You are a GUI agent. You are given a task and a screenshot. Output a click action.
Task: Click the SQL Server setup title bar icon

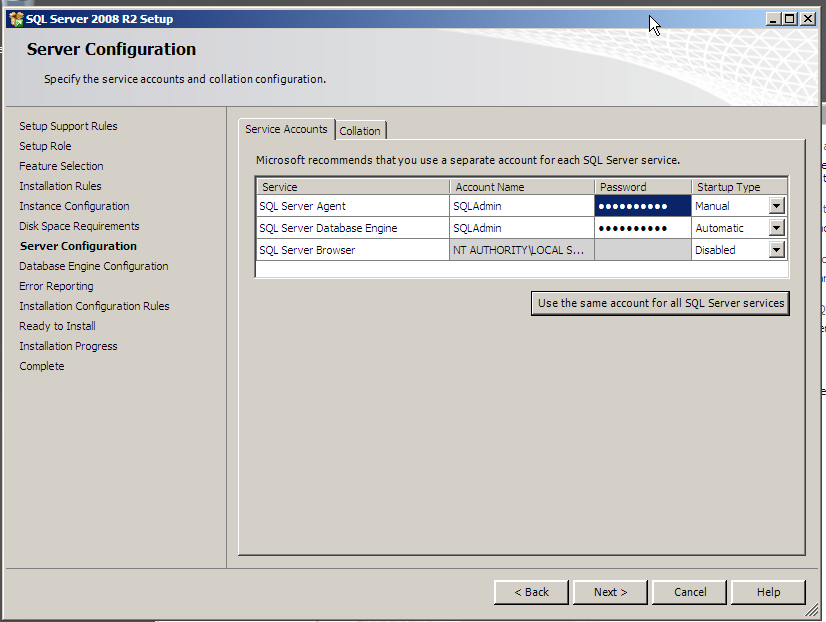tap(16, 19)
